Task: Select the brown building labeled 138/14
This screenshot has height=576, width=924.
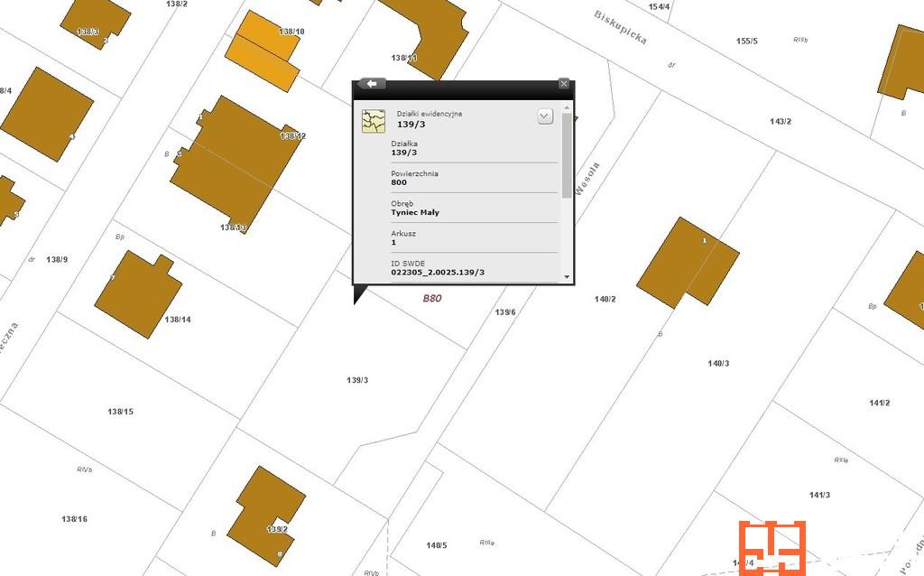Action: click(x=138, y=294)
